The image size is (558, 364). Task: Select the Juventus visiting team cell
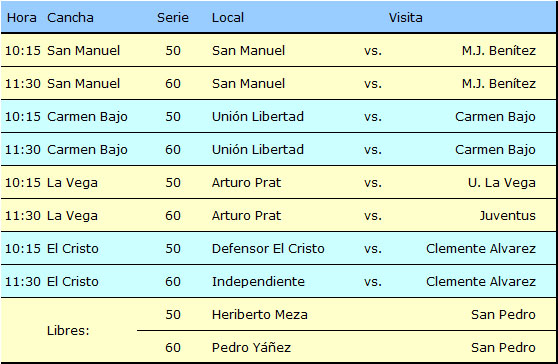[507, 216]
